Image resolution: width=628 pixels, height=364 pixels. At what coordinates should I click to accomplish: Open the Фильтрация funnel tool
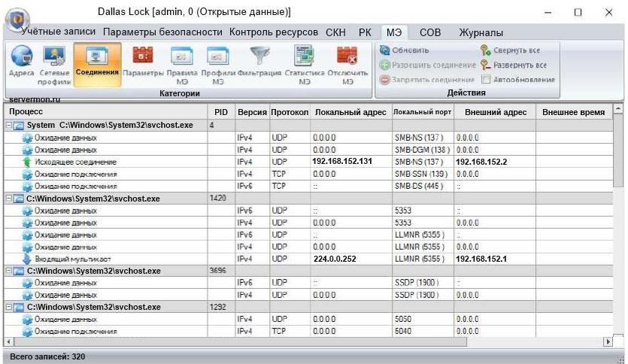pos(259,61)
